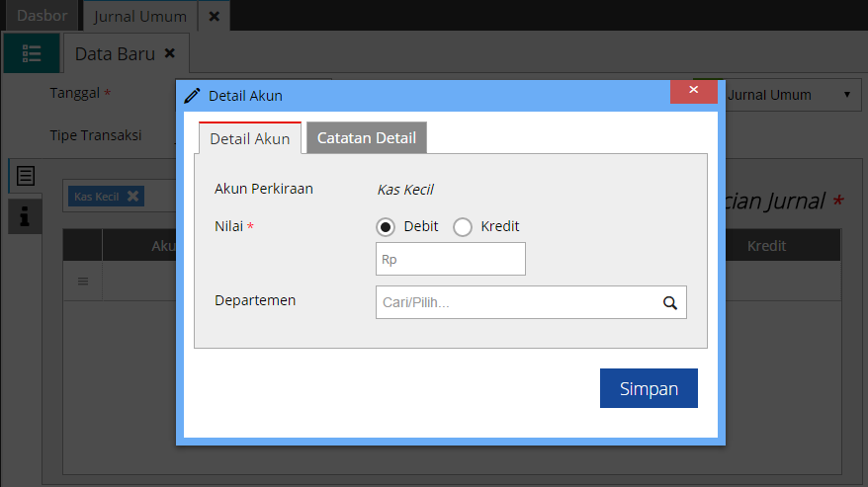
Task: Open the journal detail sidebar icon
Action: click(25, 176)
